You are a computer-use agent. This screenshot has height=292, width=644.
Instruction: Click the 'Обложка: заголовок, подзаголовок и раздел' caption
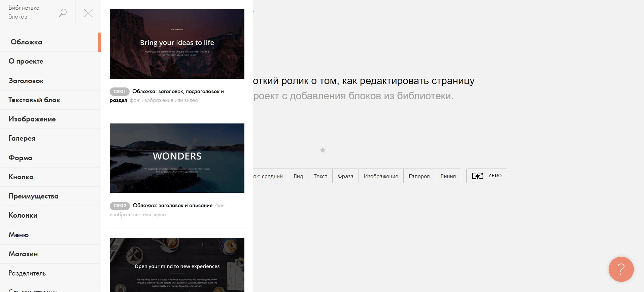tap(167, 96)
